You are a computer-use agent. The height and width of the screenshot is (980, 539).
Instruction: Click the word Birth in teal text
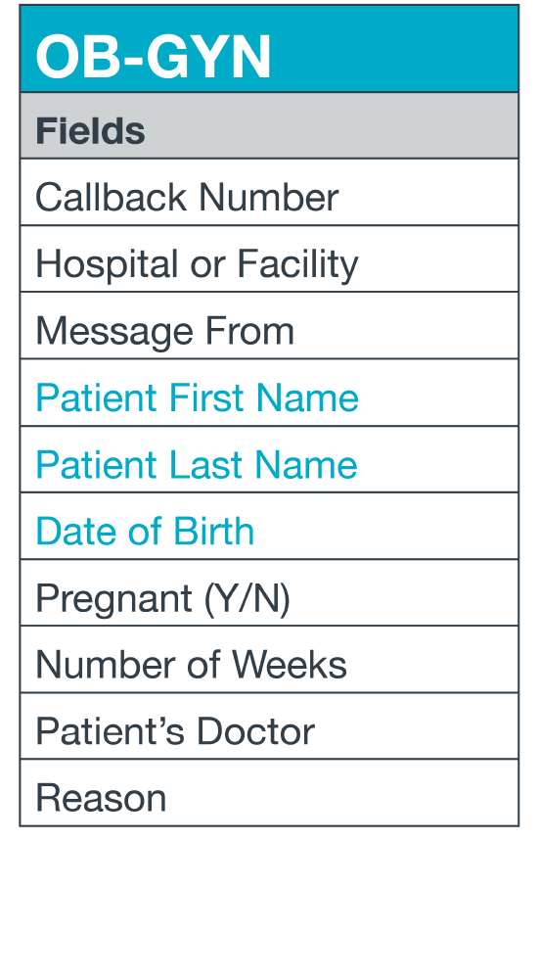click(x=213, y=532)
